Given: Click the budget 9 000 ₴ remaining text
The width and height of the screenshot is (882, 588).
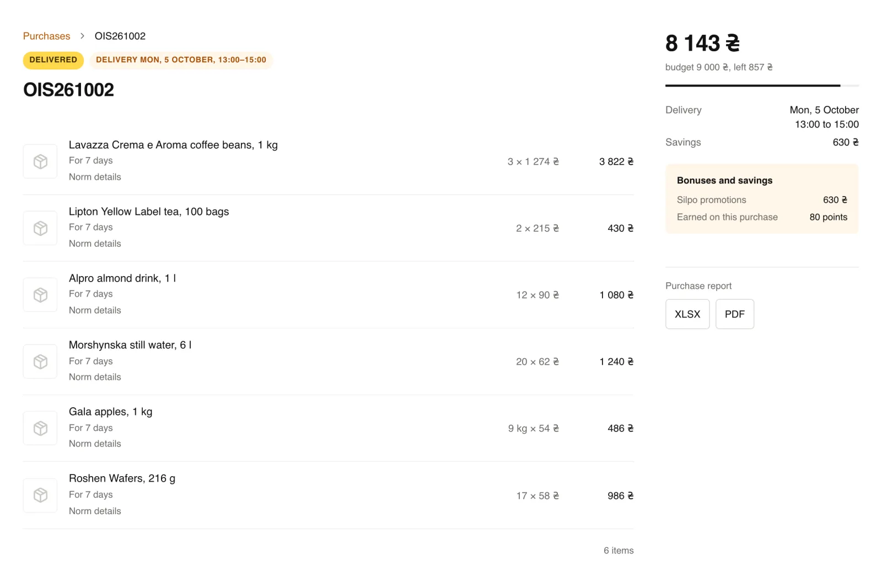Looking at the screenshot, I should 719,67.
